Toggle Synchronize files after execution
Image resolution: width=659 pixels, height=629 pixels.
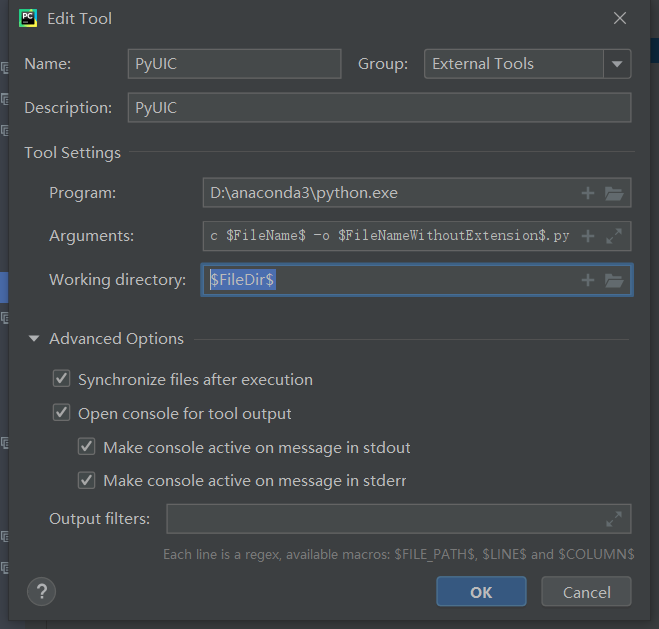tap(62, 380)
